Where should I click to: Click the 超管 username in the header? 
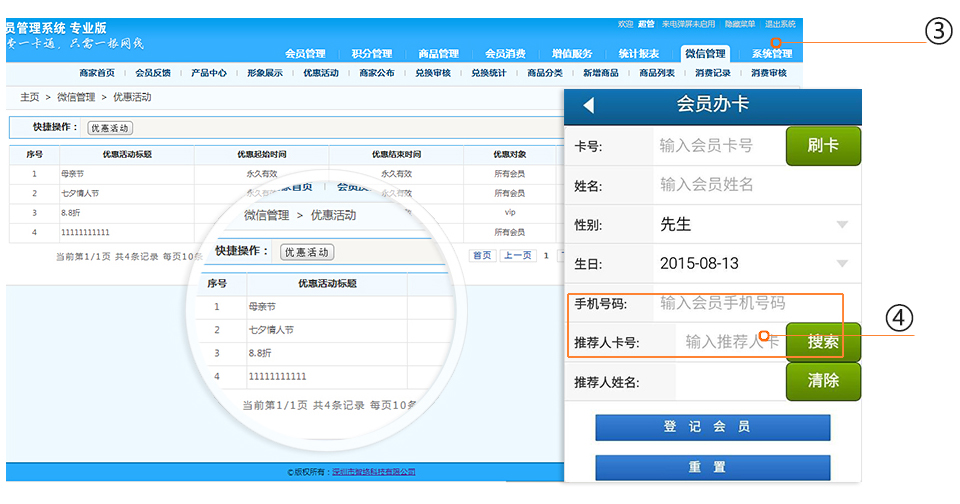coord(646,24)
